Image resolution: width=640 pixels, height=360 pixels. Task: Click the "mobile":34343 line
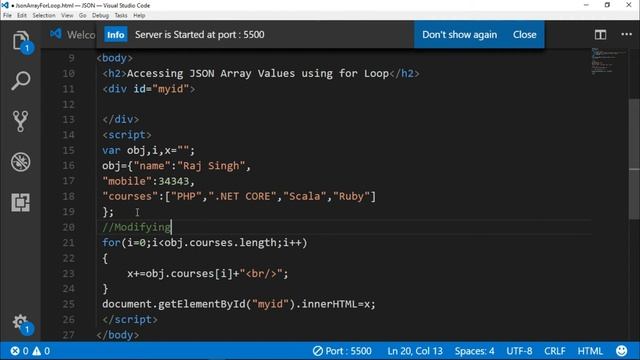click(149, 181)
